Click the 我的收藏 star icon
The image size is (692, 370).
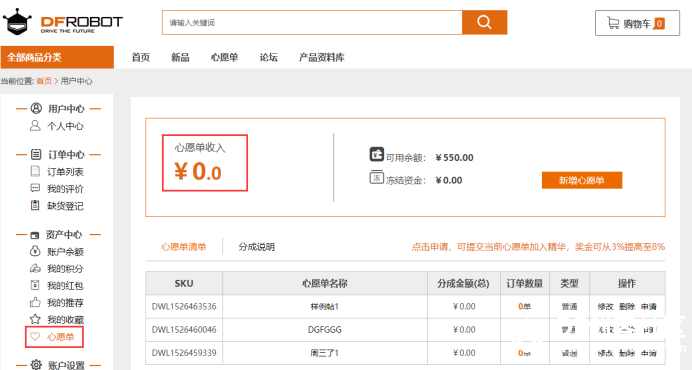click(35, 319)
